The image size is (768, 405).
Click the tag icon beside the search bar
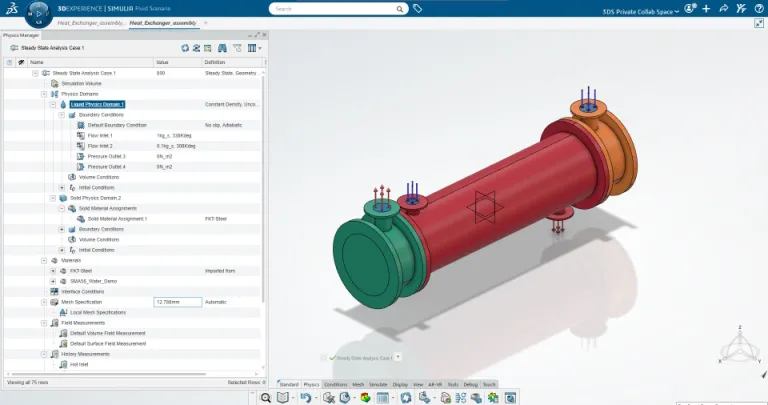pyautogui.click(x=417, y=8)
